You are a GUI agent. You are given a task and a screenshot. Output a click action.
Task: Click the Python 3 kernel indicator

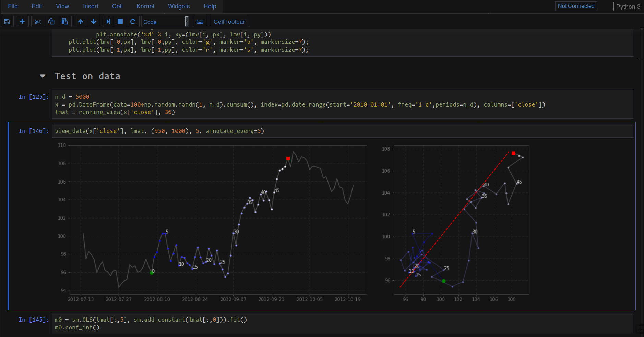pos(628,7)
